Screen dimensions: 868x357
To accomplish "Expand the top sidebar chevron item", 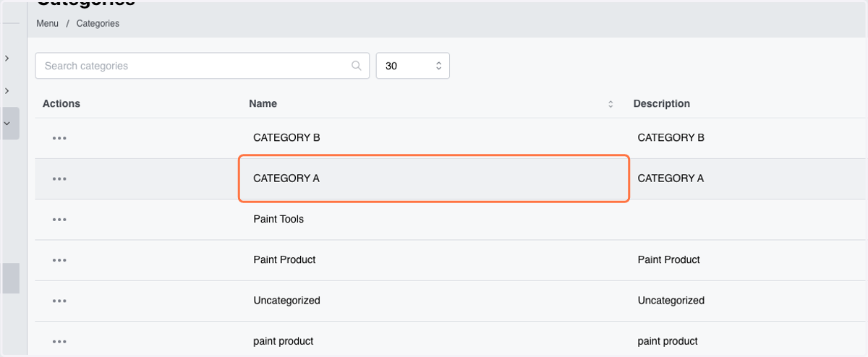I will 7,57.
